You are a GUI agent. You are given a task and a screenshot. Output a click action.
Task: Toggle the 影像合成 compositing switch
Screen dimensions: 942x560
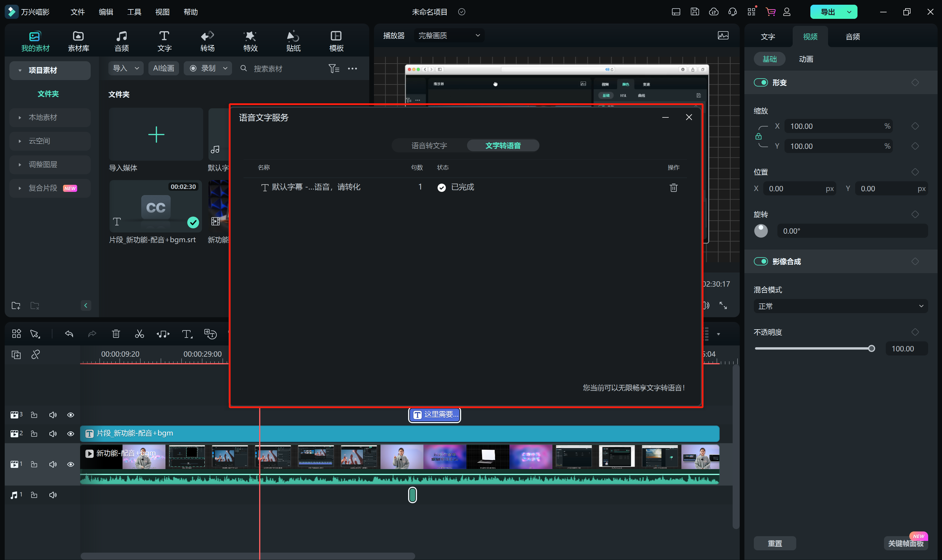760,262
